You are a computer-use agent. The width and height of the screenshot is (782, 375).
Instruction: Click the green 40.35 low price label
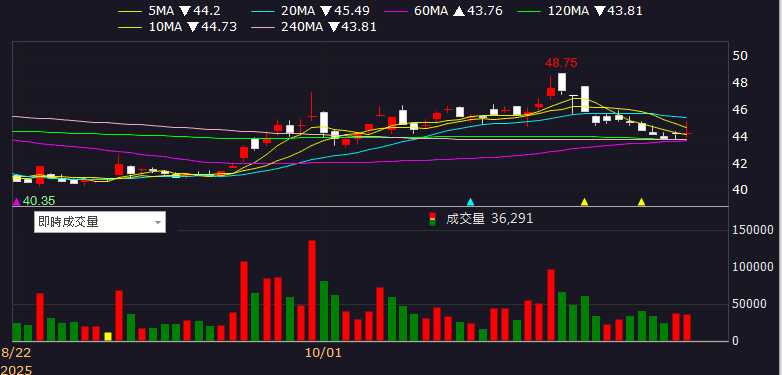[x=39, y=201]
